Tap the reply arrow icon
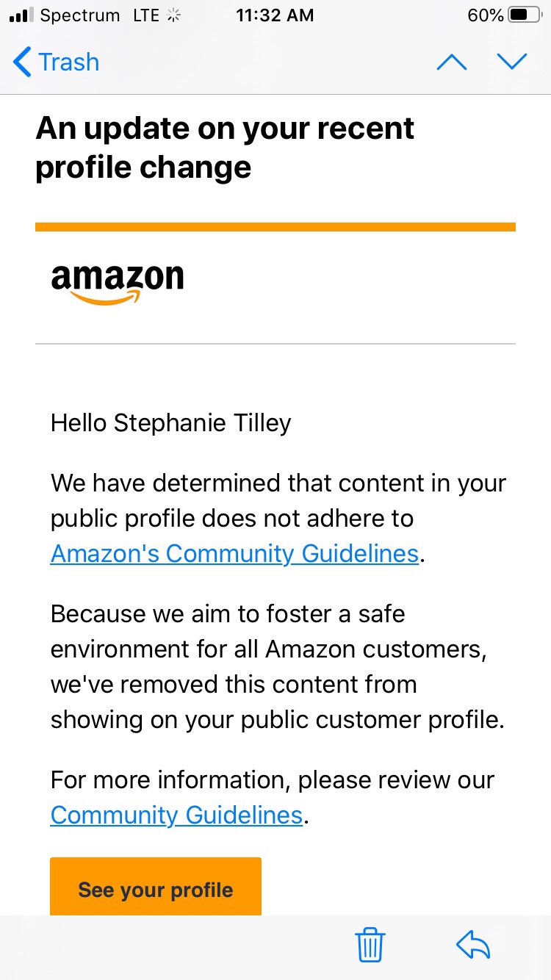The width and height of the screenshot is (551, 980). click(473, 945)
